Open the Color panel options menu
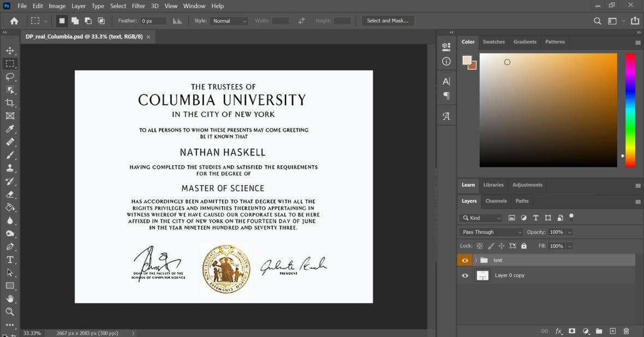This screenshot has height=337, width=644. tap(638, 43)
